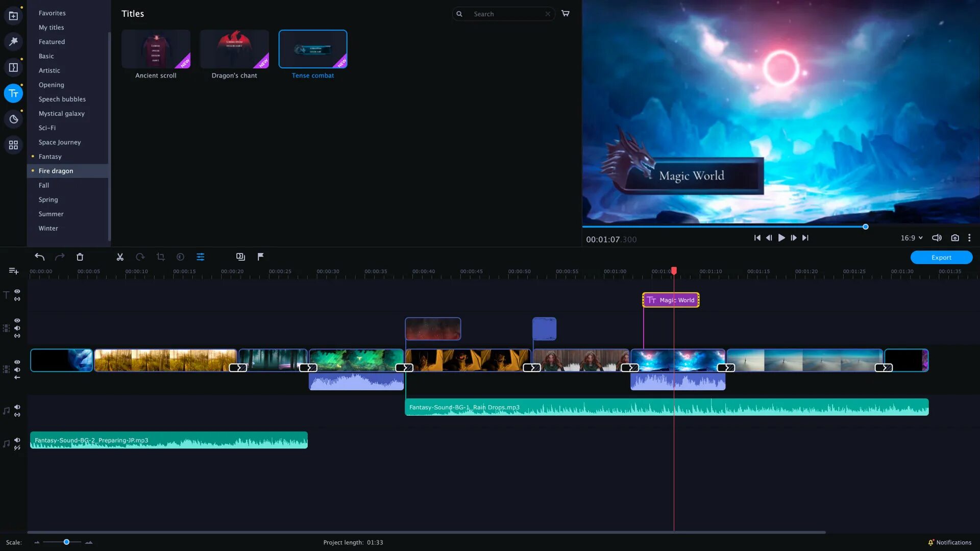Click the Export button
Viewport: 980px width, 551px height.
click(941, 257)
